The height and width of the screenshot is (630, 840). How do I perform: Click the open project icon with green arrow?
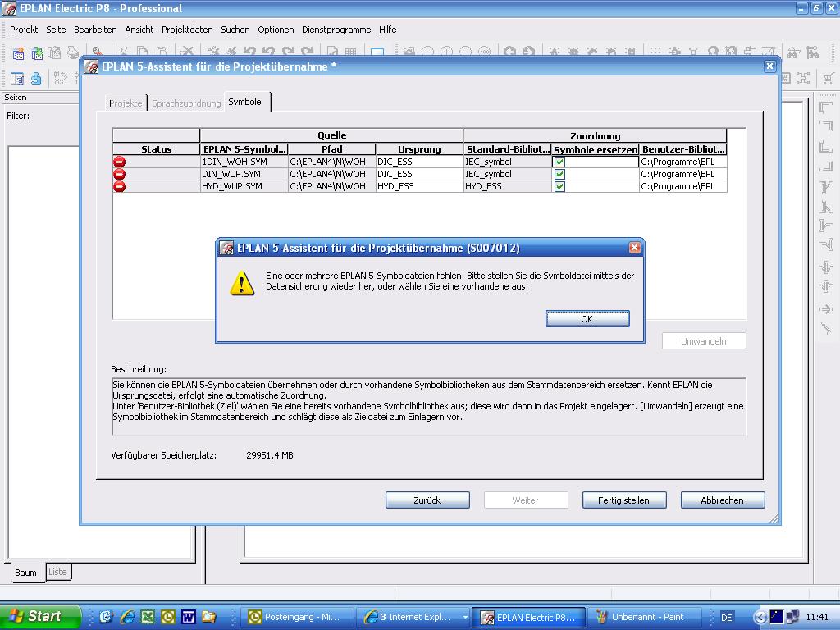pos(36,52)
